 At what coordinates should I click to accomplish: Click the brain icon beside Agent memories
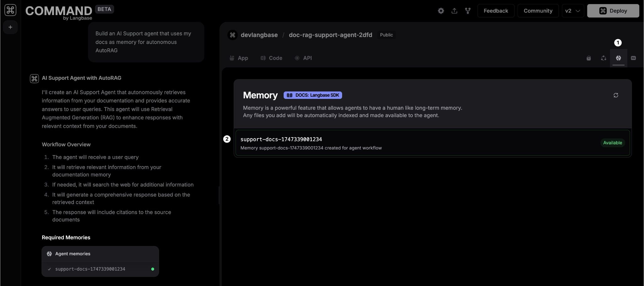point(49,254)
